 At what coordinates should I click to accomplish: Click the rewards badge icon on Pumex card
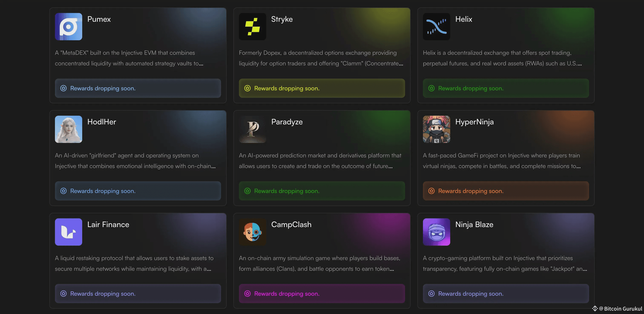click(x=63, y=88)
